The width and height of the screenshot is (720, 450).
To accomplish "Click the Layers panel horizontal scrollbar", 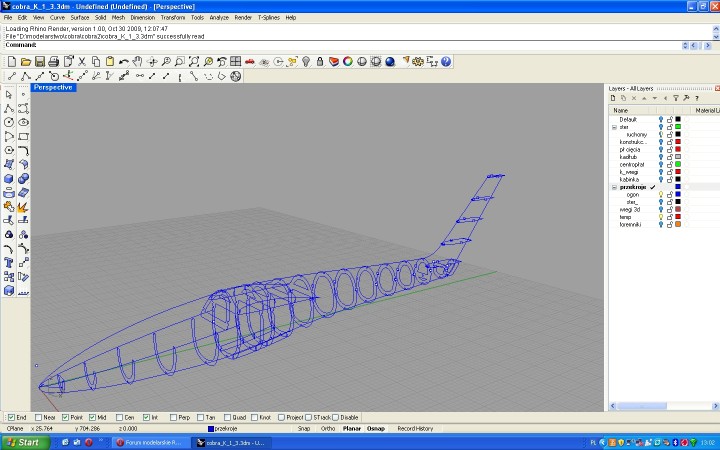I will point(664,406).
